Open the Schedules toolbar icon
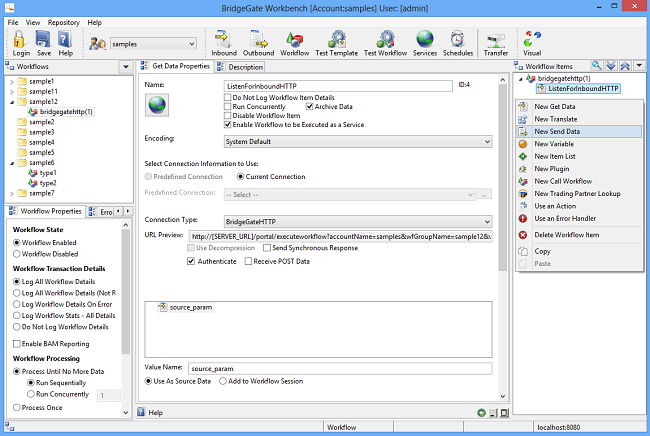Image resolution: width=650 pixels, height=436 pixels. coord(458,42)
